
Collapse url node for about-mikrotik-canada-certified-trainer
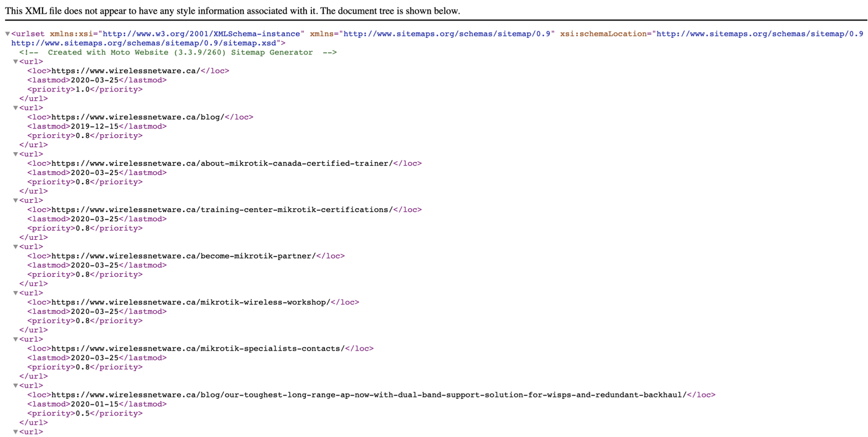[x=15, y=155]
